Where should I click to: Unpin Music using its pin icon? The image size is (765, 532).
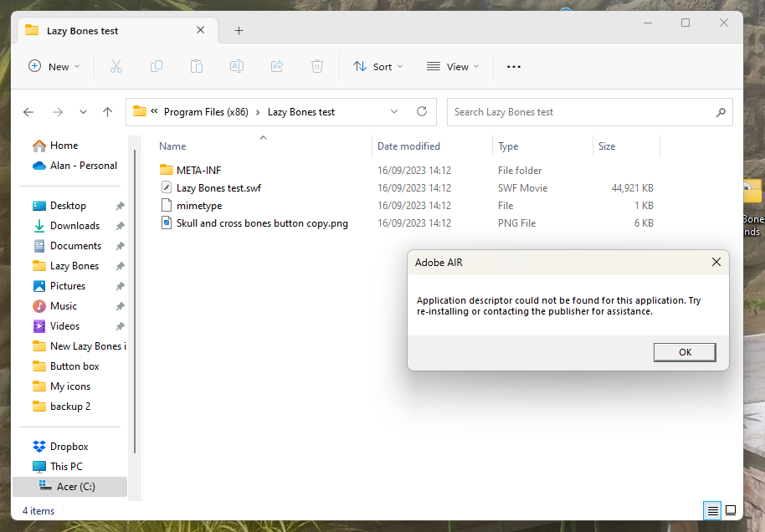pos(120,306)
